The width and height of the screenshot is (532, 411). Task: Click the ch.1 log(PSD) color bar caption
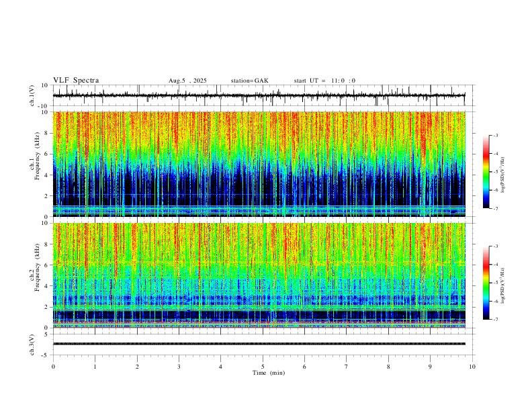tap(502, 175)
